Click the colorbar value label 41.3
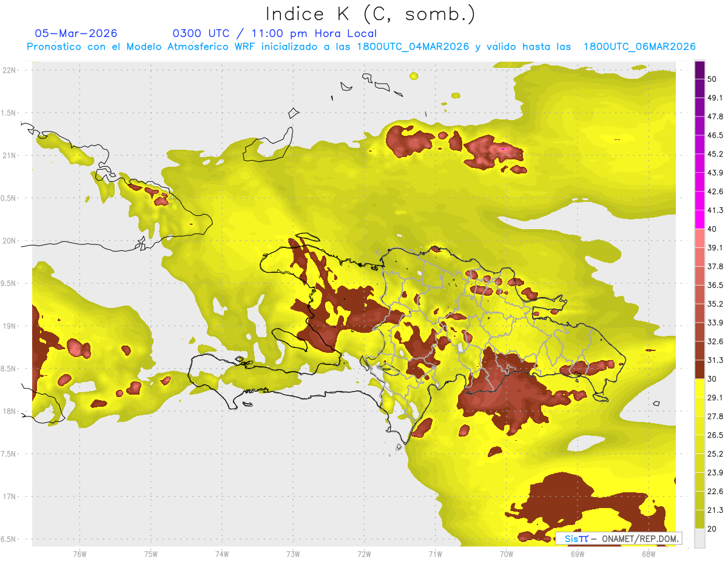Image resolution: width=728 pixels, height=562 pixels. tap(715, 210)
